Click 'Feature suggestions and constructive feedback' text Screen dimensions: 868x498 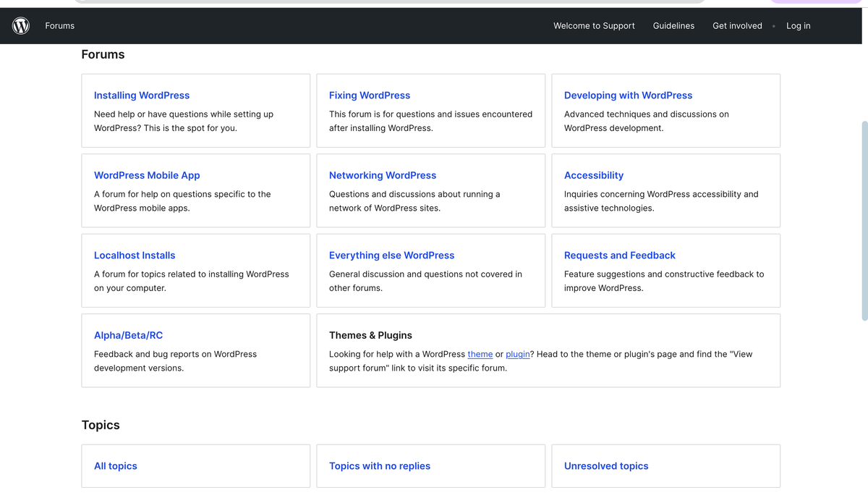click(x=664, y=281)
